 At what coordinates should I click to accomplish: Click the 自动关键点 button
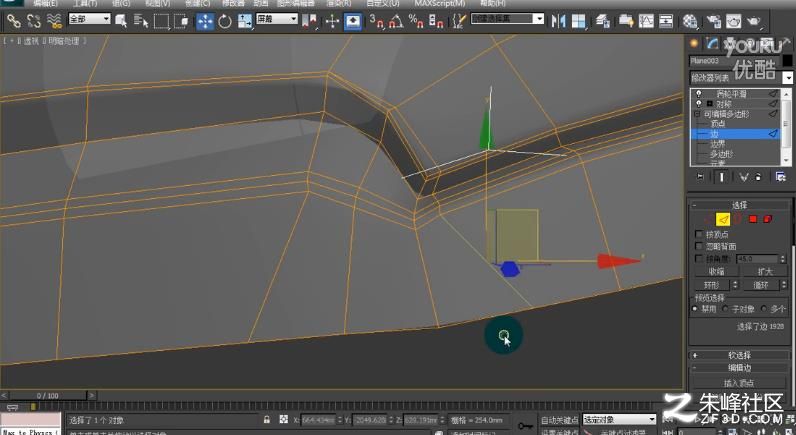click(x=559, y=419)
